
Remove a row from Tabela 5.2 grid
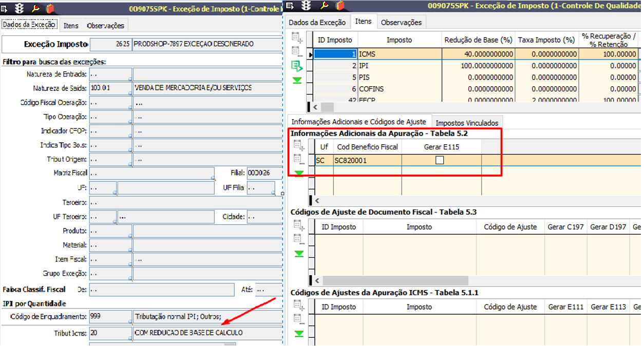[x=298, y=159]
